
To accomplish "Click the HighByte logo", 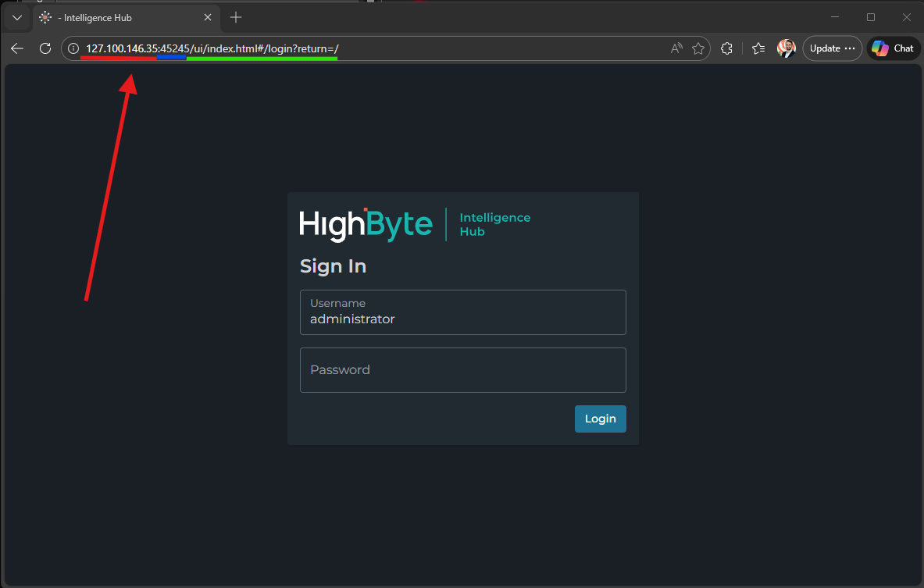I will click(366, 225).
